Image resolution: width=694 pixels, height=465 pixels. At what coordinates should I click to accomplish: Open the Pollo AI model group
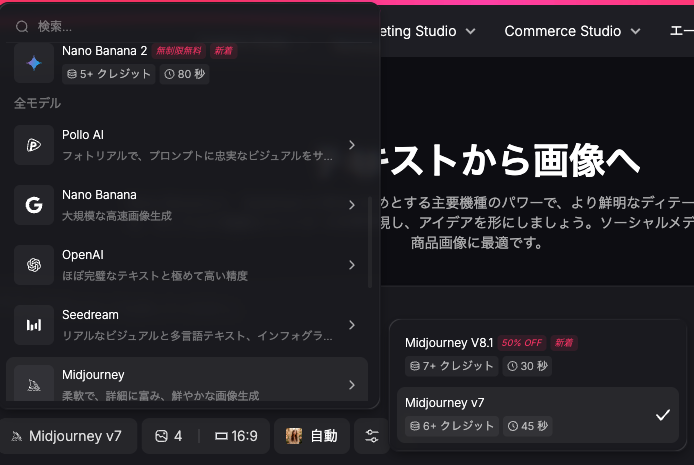pos(188,145)
